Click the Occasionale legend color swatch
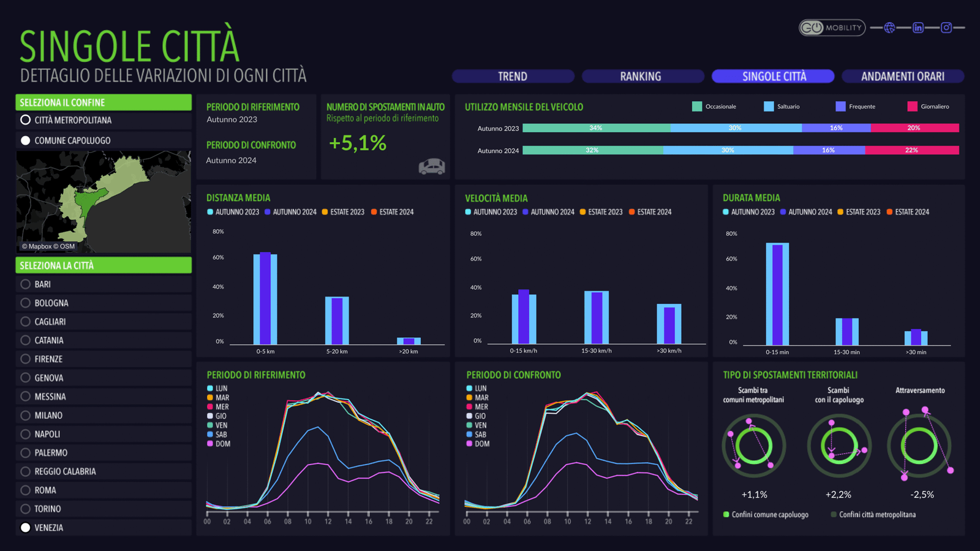 [696, 107]
